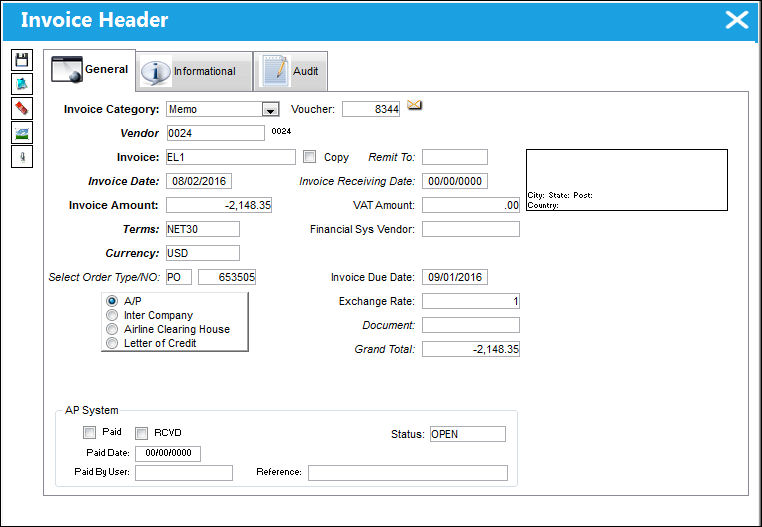Viewport: 762px width, 527px height.
Task: Click the envelope icon next to Voucher
Action: pos(415,105)
